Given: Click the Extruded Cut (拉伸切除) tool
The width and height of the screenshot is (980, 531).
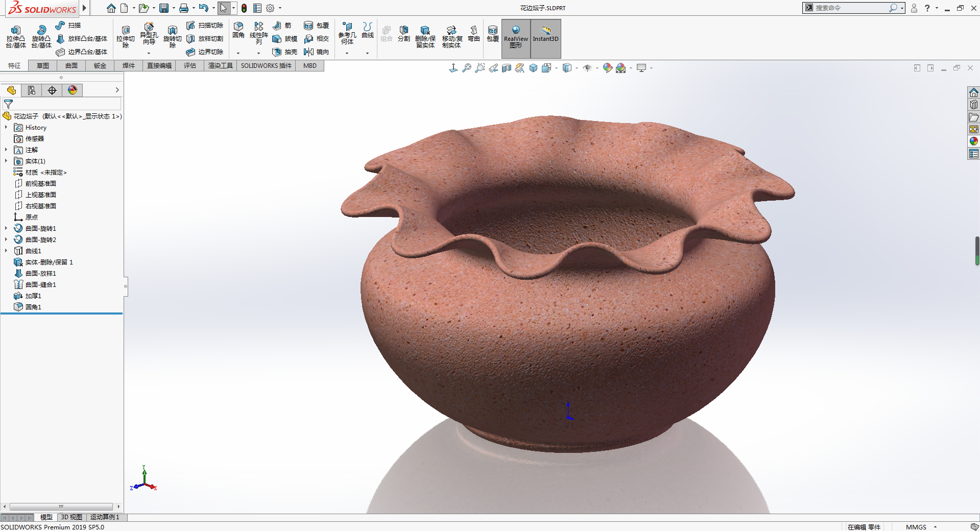Looking at the screenshot, I should (x=126, y=37).
